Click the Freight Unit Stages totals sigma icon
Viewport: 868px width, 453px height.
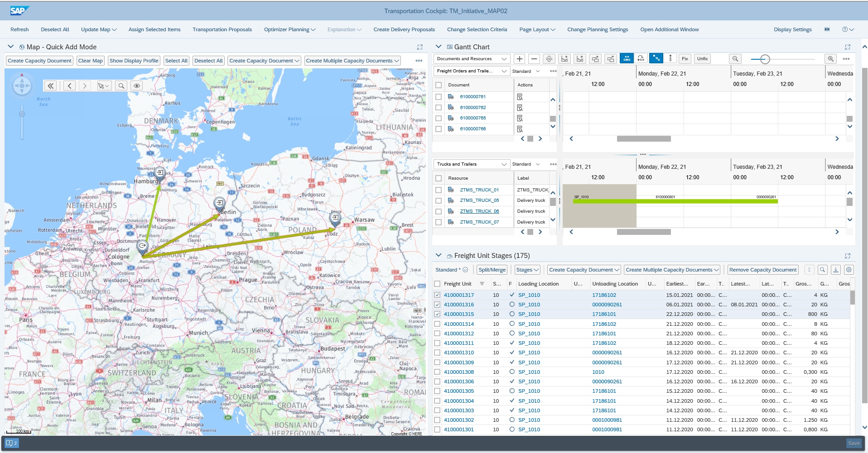click(809, 270)
